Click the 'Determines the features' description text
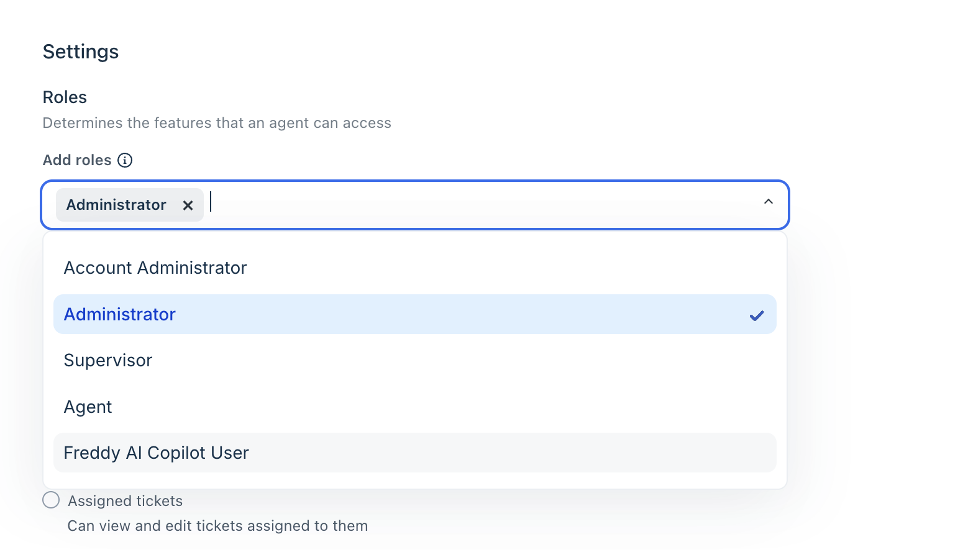Viewport: 968px width, 560px height. pyautogui.click(x=217, y=123)
